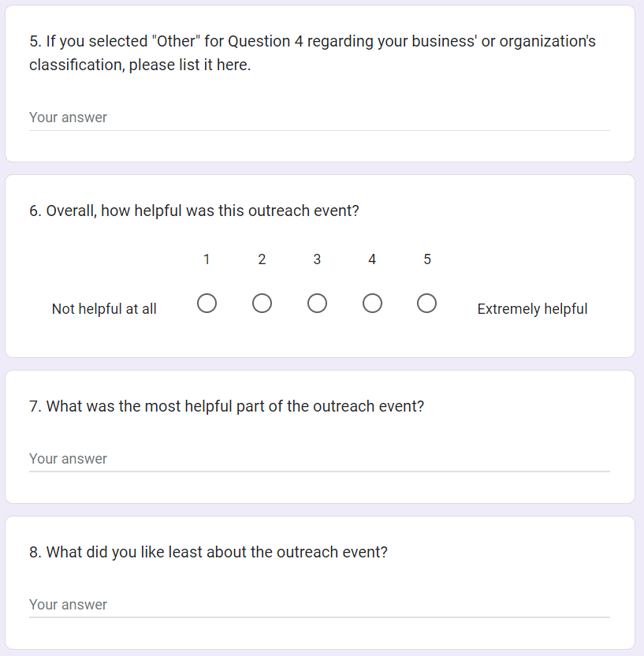
Task: Click the purple gap between questions 6 and 7
Action: click(319, 363)
